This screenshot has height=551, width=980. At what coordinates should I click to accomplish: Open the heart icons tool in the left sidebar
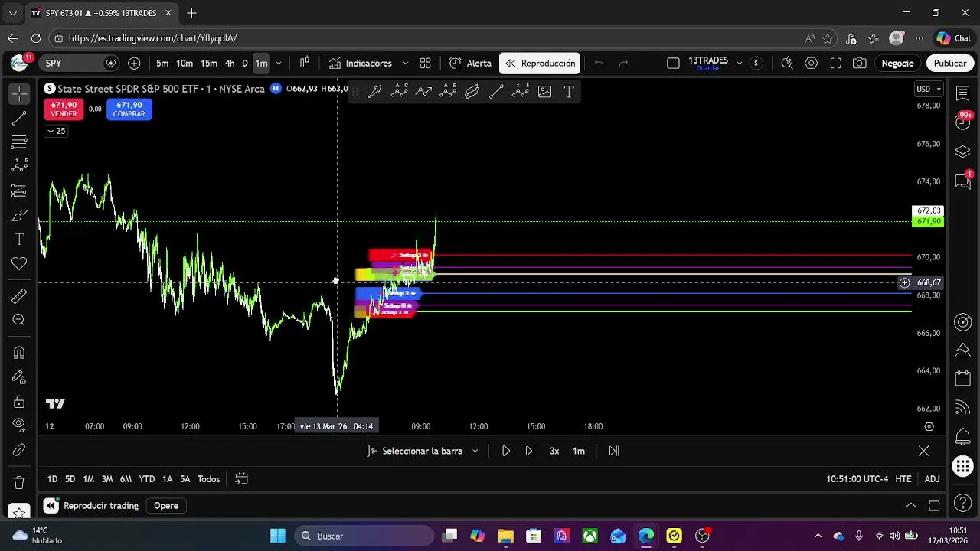(19, 264)
